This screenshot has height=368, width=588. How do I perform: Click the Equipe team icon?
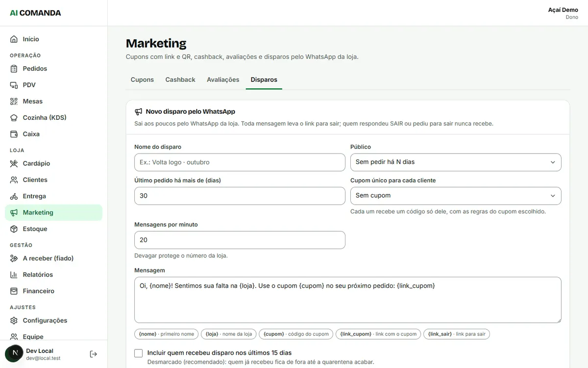(x=14, y=337)
